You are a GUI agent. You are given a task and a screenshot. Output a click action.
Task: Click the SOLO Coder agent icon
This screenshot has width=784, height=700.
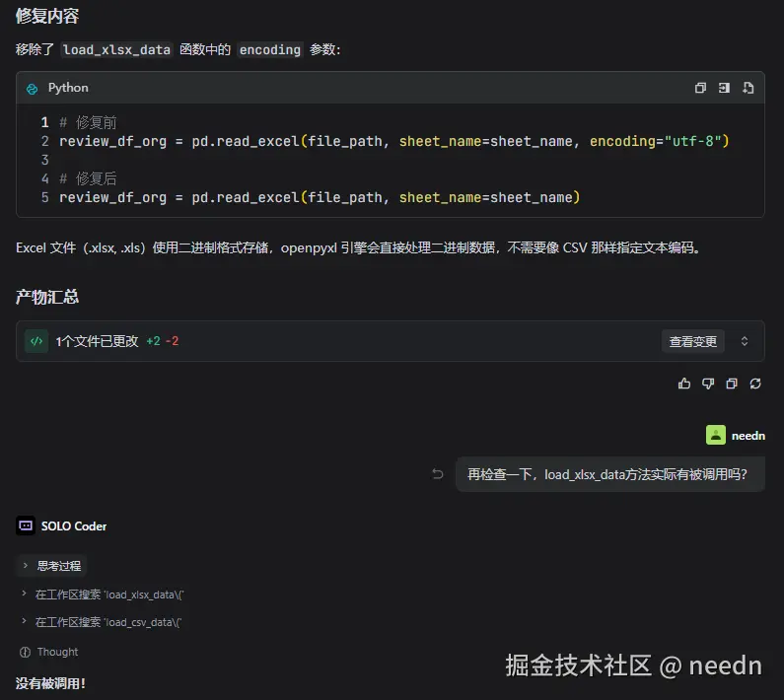click(26, 525)
